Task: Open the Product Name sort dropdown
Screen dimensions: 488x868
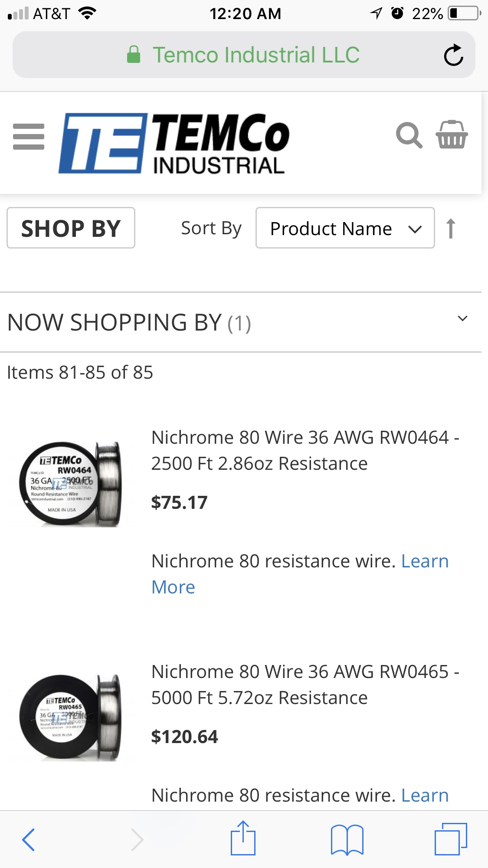Action: click(x=345, y=228)
